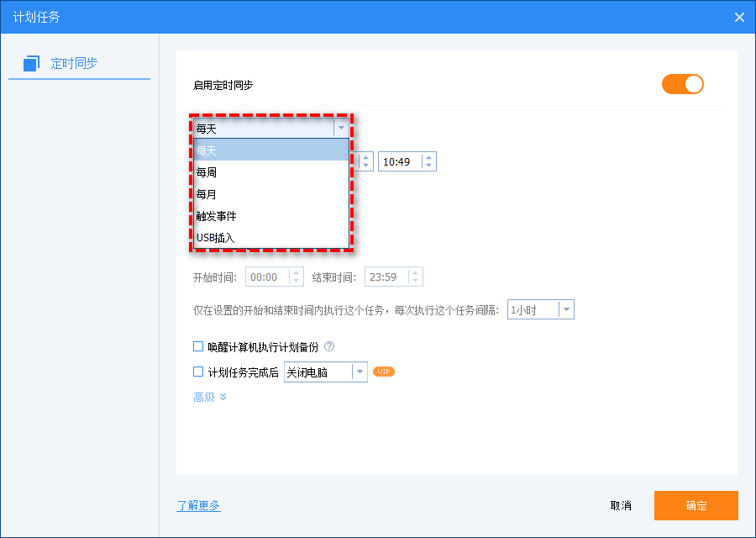Click the 定时同步 sidebar icon
Image resolution: width=756 pixels, height=538 pixels.
tap(31, 63)
